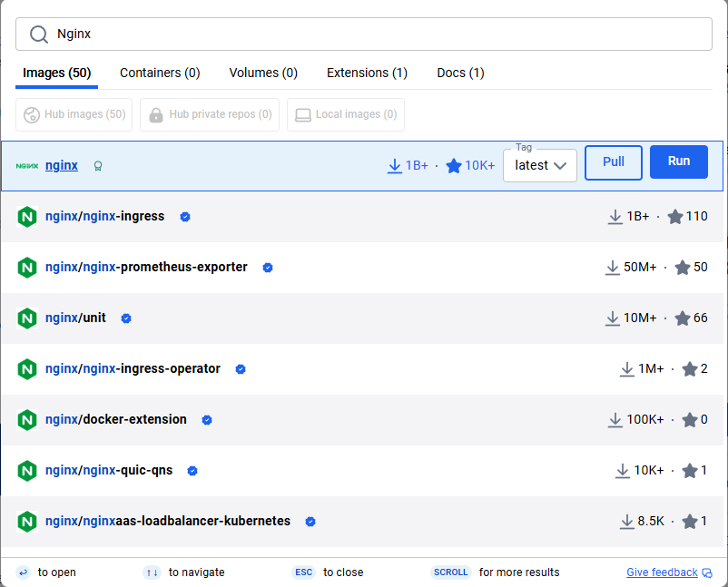
Task: Open the Extensions (1) tab
Action: (x=367, y=73)
